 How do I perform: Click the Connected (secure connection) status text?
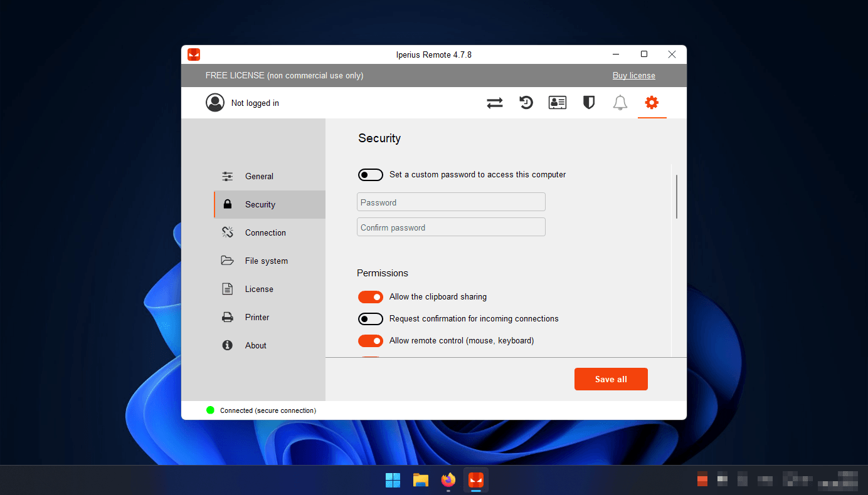[x=268, y=410]
